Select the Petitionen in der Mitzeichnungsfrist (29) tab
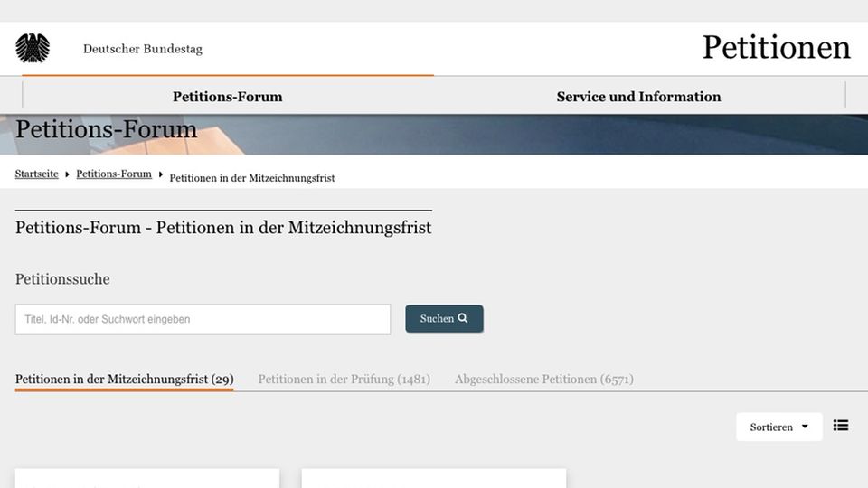Screen dimensions: 868x488 pyautogui.click(x=124, y=380)
